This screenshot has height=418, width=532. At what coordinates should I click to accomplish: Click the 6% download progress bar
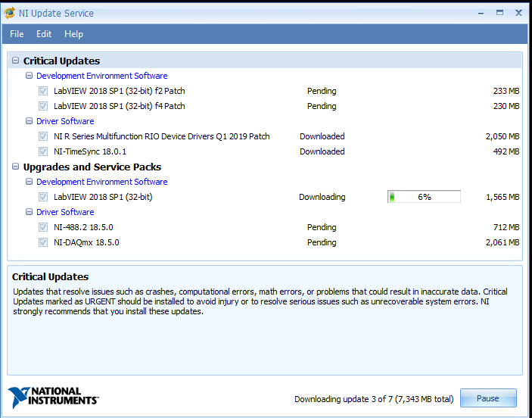(x=424, y=197)
